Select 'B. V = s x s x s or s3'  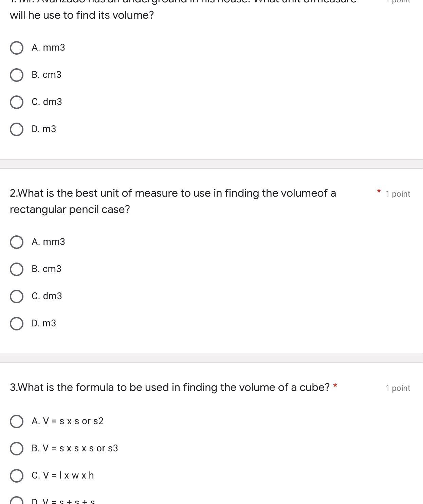click(17, 449)
